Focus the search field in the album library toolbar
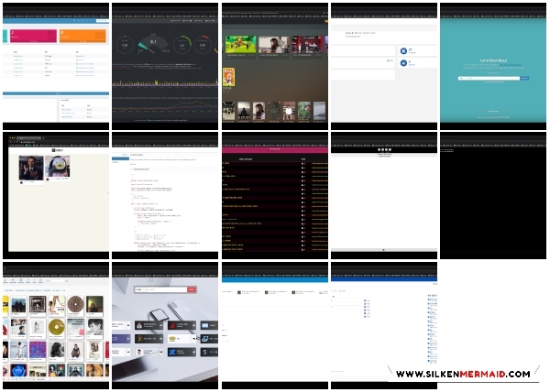This screenshot has width=550, height=392. pyautogui.click(x=57, y=281)
